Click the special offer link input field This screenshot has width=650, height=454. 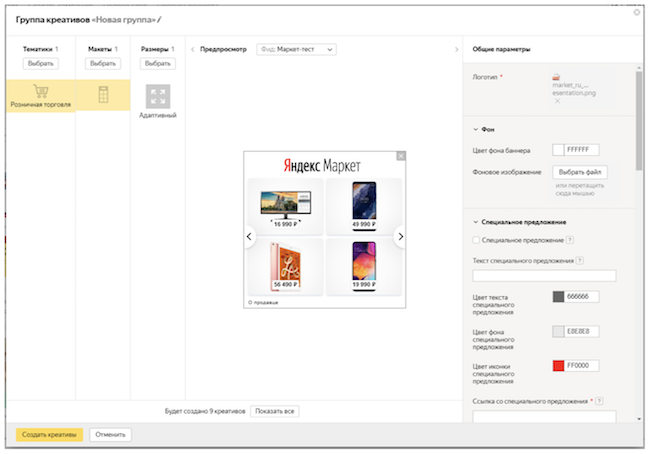(544, 416)
